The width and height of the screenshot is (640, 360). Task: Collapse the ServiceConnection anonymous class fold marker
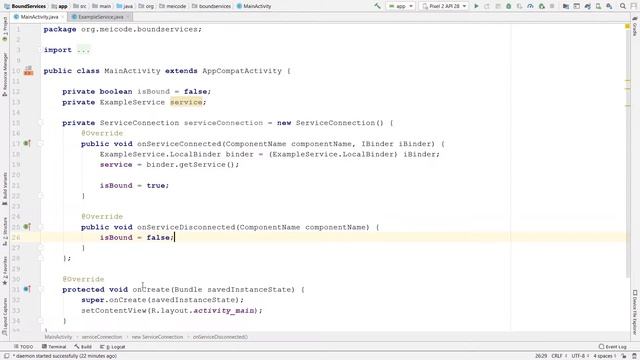coord(41,123)
